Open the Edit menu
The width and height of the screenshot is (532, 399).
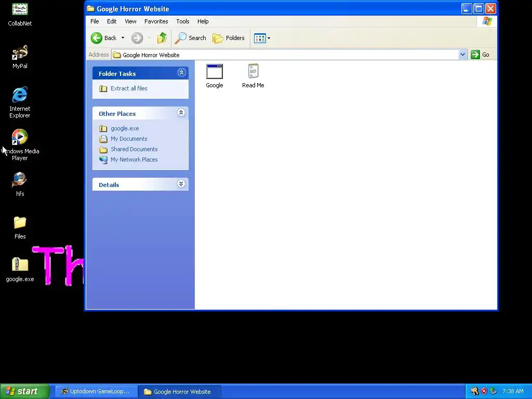[x=112, y=21]
